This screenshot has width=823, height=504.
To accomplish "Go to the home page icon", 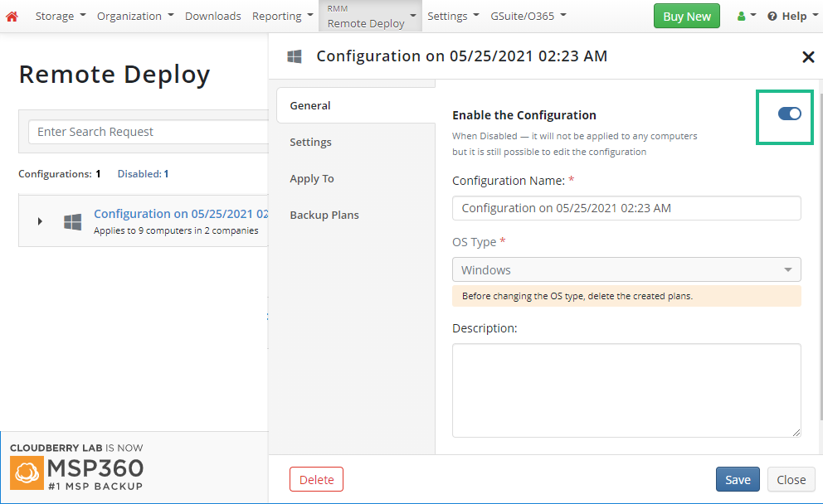I will 12,17.
